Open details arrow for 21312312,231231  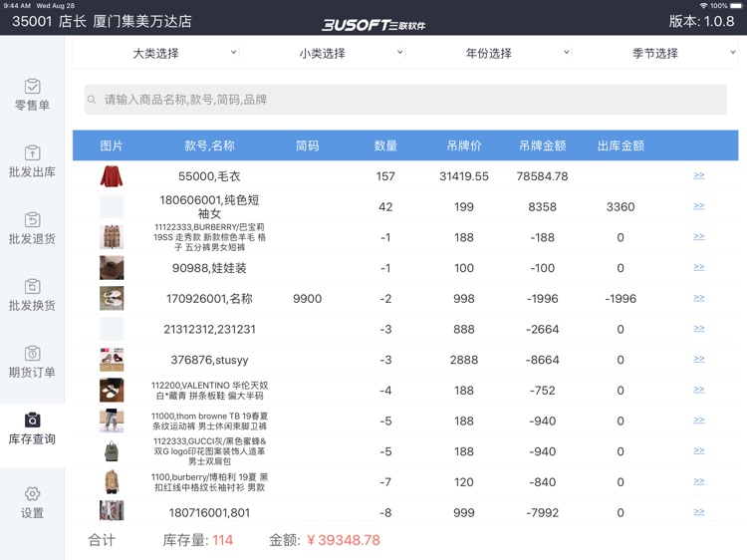(699, 329)
